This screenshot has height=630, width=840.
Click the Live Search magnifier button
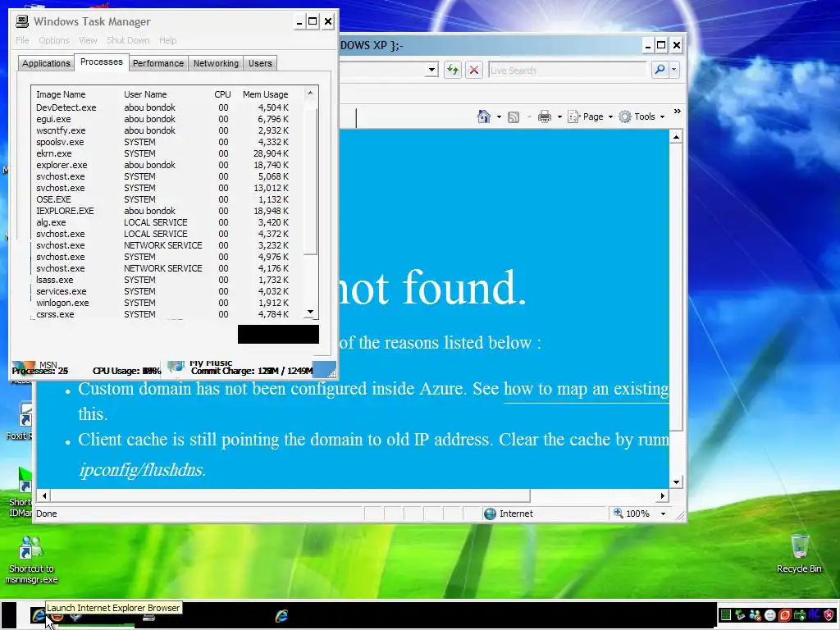click(660, 70)
